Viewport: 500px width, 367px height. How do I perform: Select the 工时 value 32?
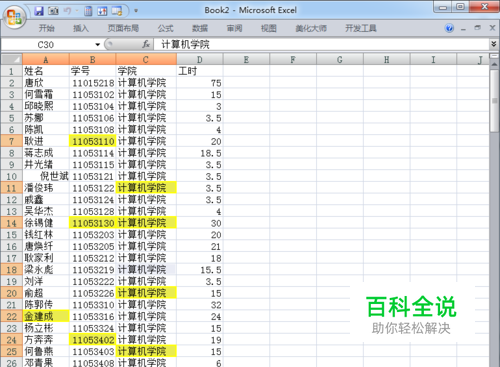(200, 305)
